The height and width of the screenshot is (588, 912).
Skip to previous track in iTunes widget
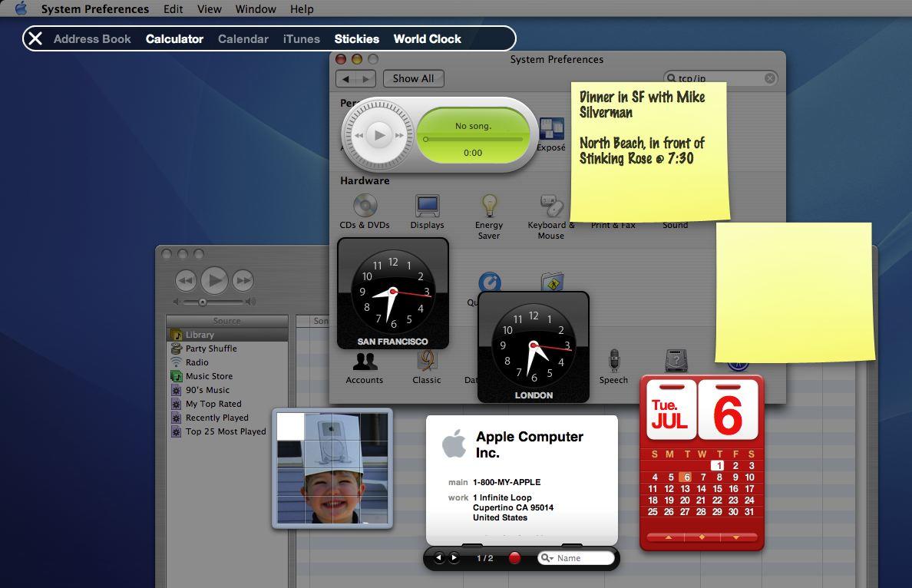[359, 136]
